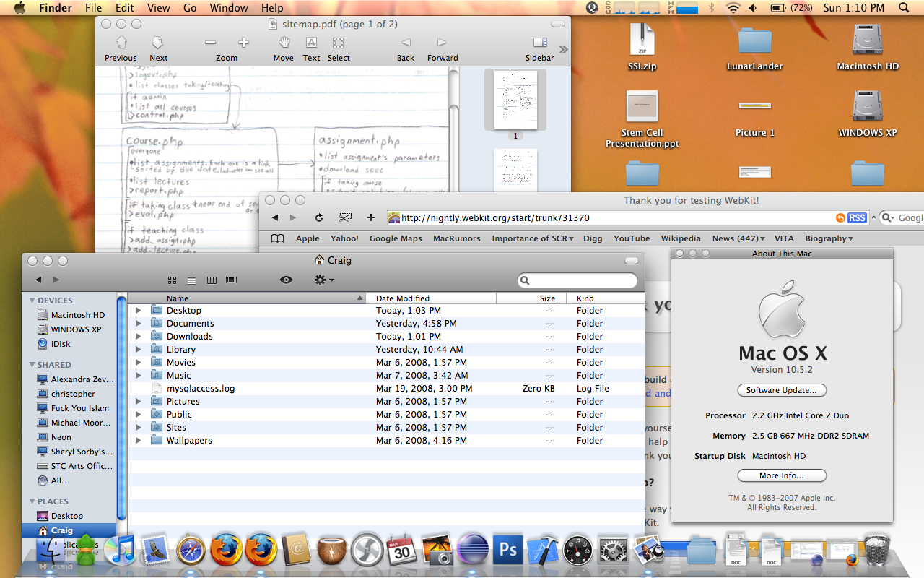924x578 pixels.
Task: Click the Quick Look eye icon in Finder
Action: [287, 280]
